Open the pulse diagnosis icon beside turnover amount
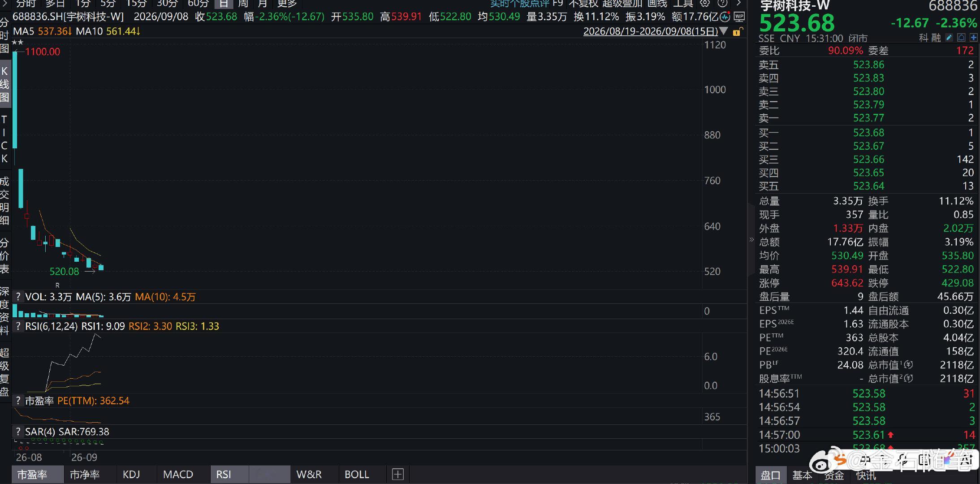This screenshot has width=980, height=484. 725,17
